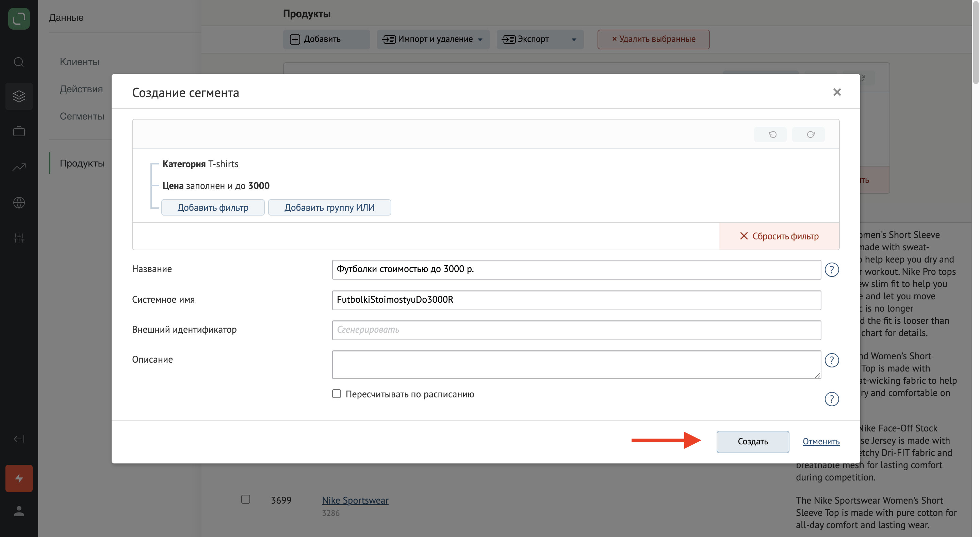Collapse the sidebar with the arrow icon
This screenshot has height=537, width=980.
coord(19,439)
